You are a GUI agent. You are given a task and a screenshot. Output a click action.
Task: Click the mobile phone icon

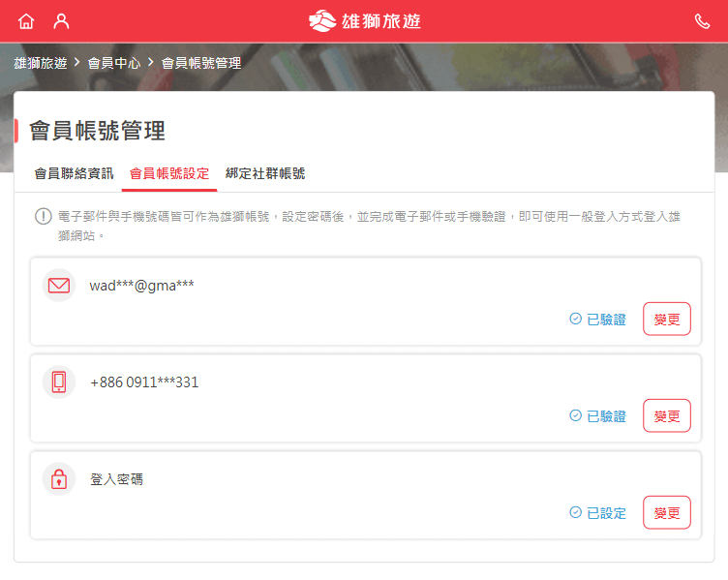(x=59, y=382)
